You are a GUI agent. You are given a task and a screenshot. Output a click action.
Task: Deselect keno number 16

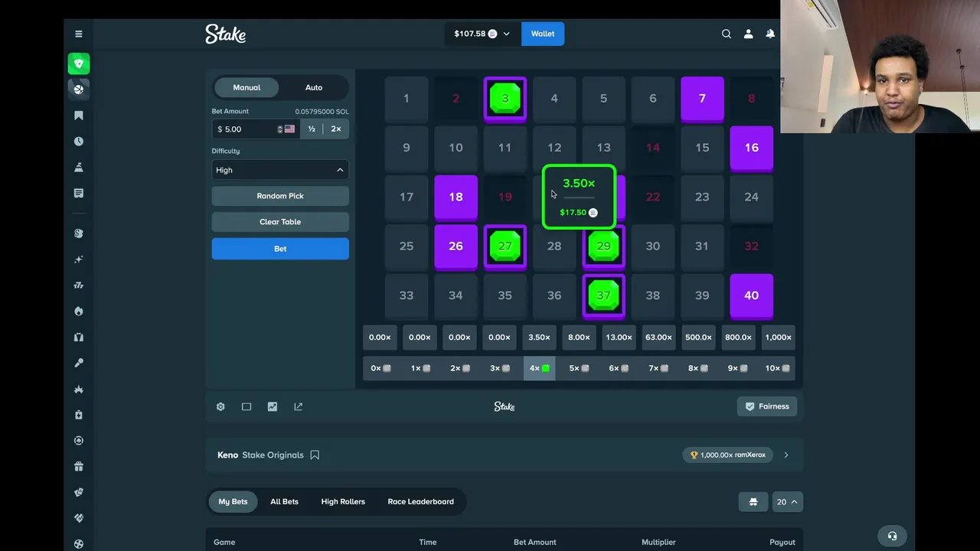coord(751,148)
